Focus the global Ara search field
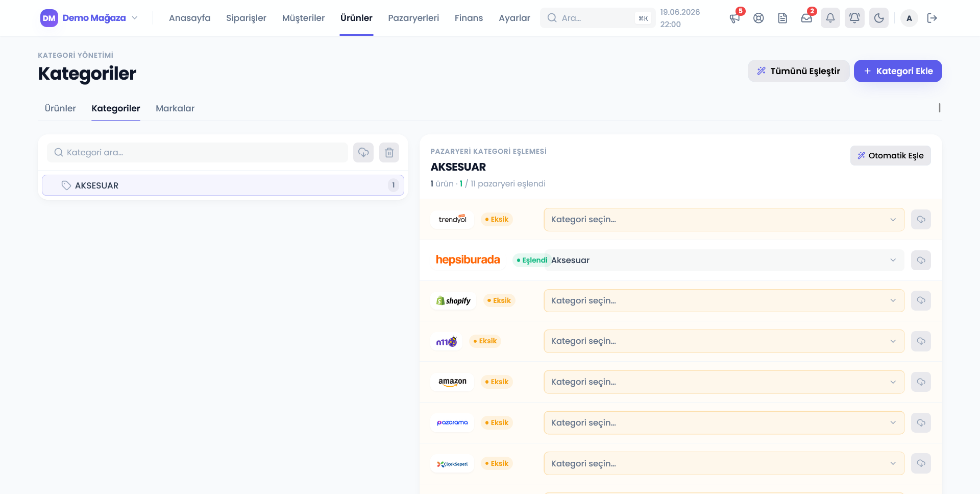This screenshot has width=980, height=494. pyautogui.click(x=598, y=18)
